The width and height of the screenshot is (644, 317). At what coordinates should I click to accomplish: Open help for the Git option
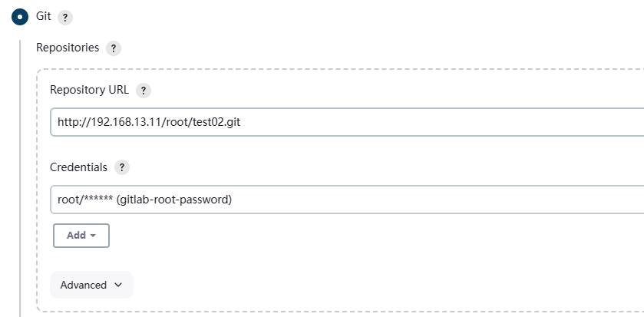click(64, 17)
